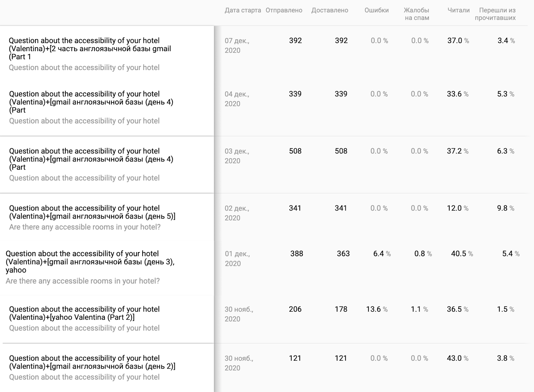Click the Жалобы на спам header

coord(417,14)
